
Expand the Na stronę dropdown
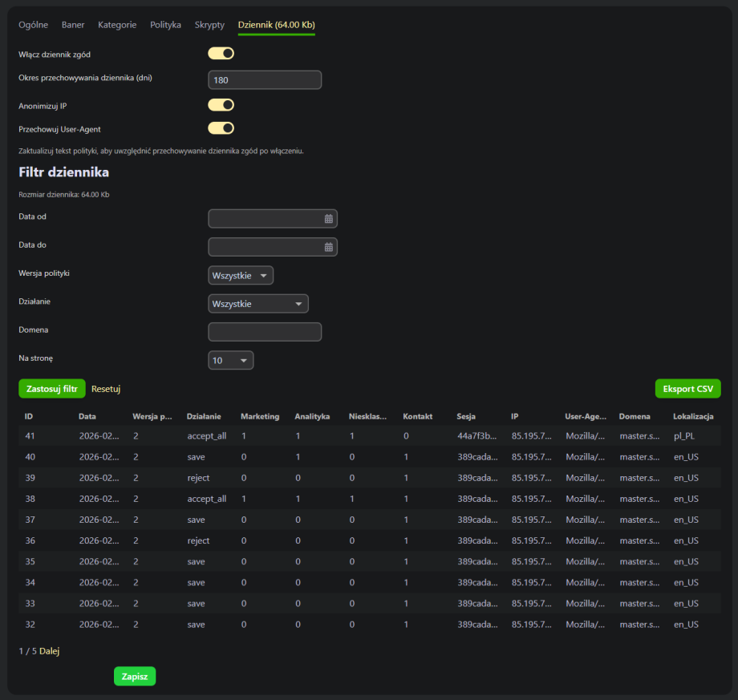(230, 361)
